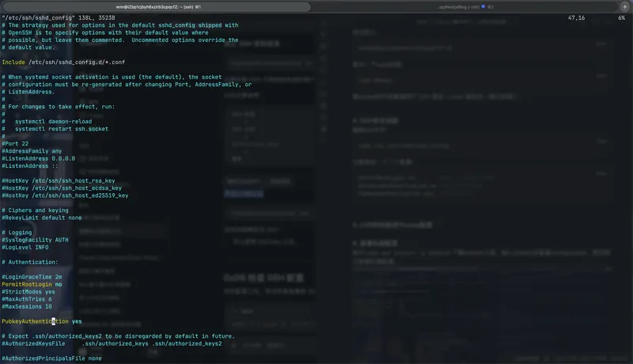This screenshot has width=633, height=364.
Task: Click the #ListenAddress 0.0.0.0 line
Action: [38, 158]
